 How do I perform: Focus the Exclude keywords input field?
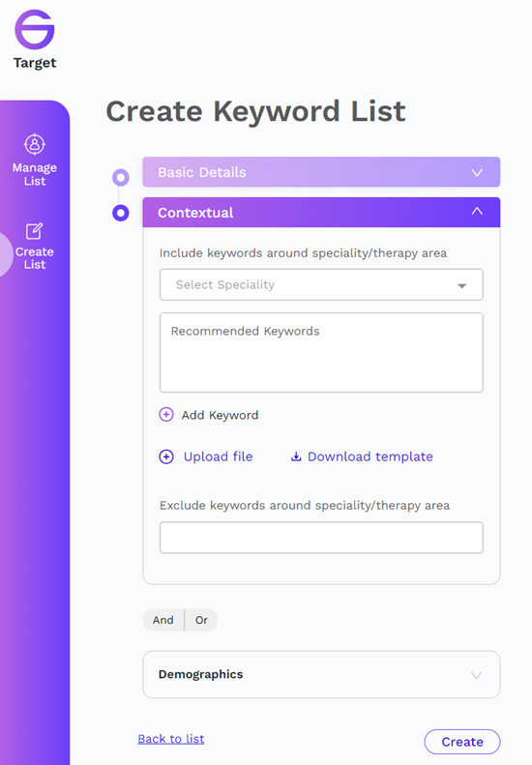[x=321, y=538]
